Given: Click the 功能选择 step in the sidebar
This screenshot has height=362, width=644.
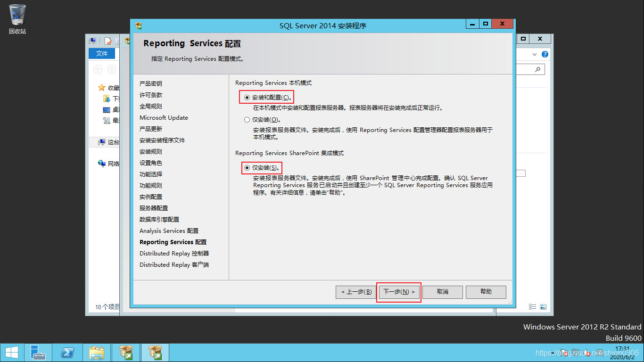Looking at the screenshot, I should [x=151, y=174].
